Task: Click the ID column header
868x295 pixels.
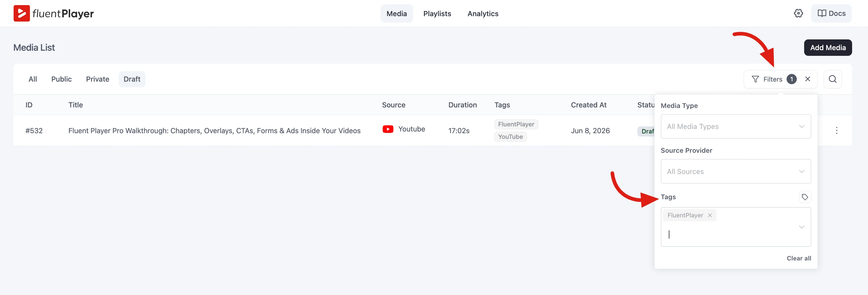Action: click(x=29, y=105)
